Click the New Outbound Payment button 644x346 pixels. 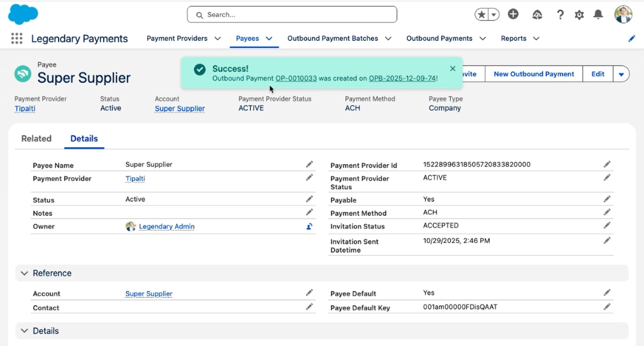point(533,74)
